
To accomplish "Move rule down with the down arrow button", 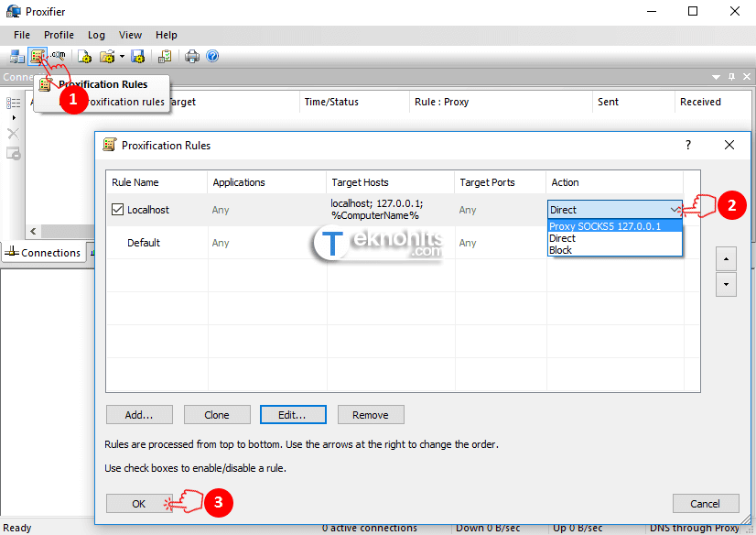I will [726, 285].
